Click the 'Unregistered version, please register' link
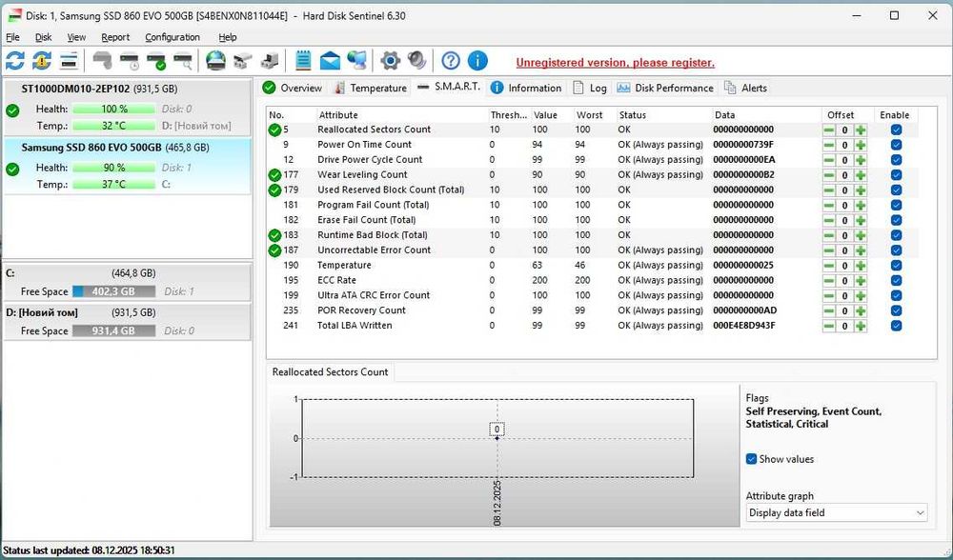The height and width of the screenshot is (560, 953). point(615,63)
